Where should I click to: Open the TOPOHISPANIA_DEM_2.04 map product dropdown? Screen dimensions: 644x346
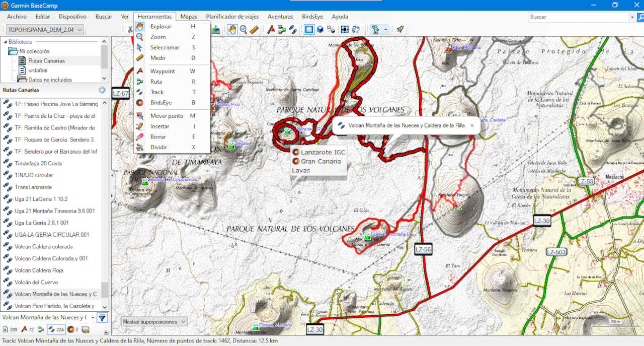coord(45,30)
